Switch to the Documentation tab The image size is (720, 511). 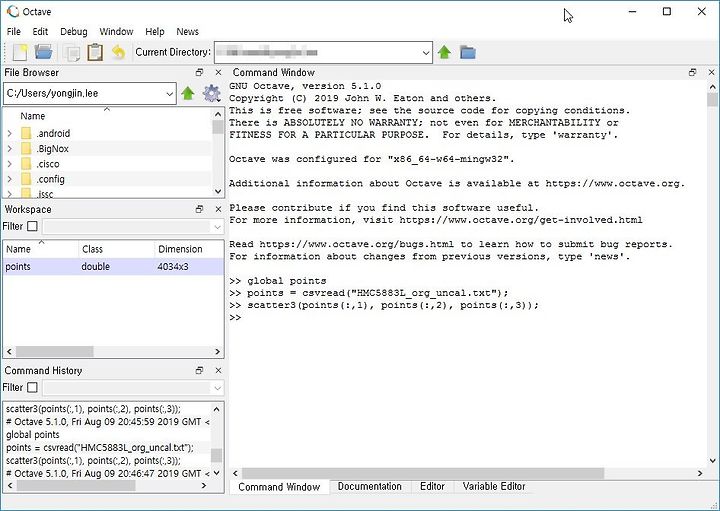coord(370,487)
